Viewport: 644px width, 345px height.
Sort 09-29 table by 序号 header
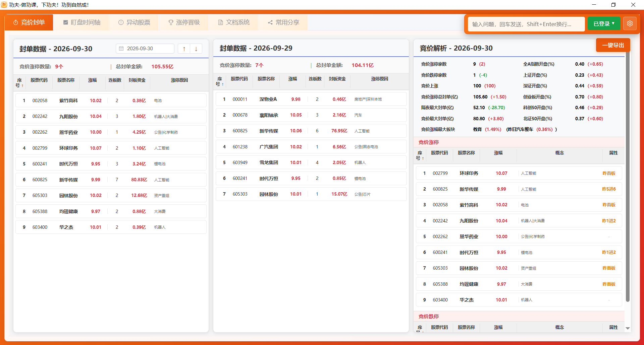point(220,81)
